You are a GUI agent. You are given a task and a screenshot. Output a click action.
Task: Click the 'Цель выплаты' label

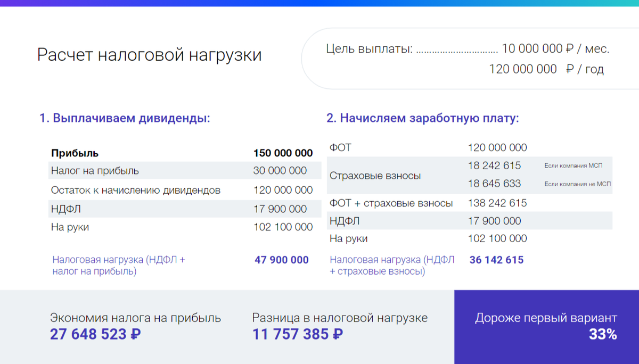click(x=369, y=49)
